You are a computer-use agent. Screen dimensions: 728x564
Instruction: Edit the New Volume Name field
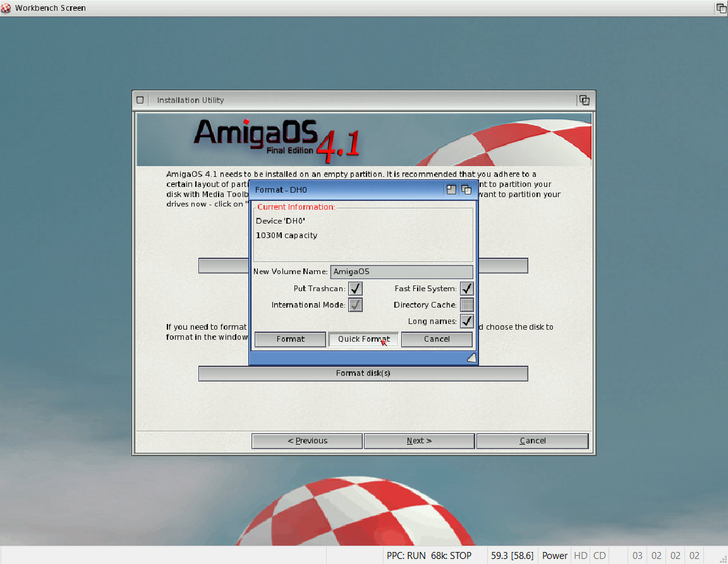click(x=402, y=272)
